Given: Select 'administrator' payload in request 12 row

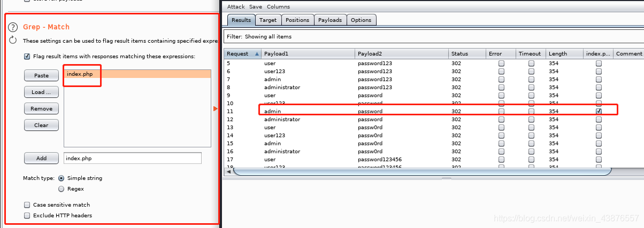Looking at the screenshot, I should (282, 119).
